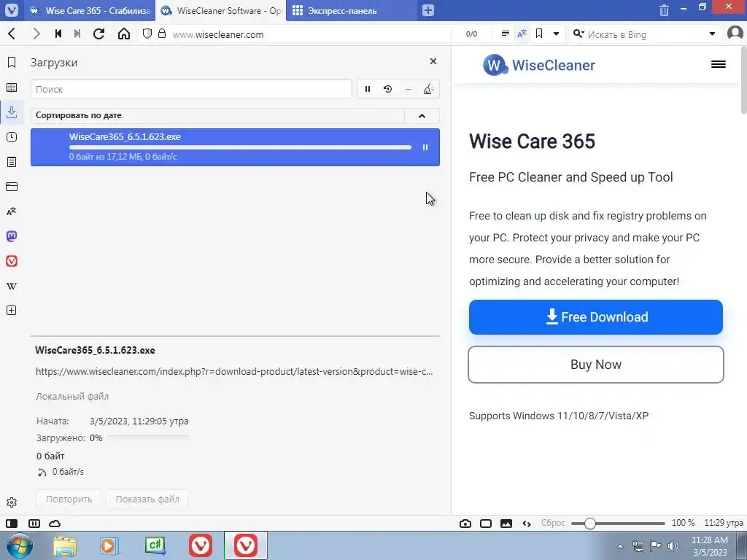The width and height of the screenshot is (747, 560).
Task: Open Mastodon web panel
Action: coord(12,236)
